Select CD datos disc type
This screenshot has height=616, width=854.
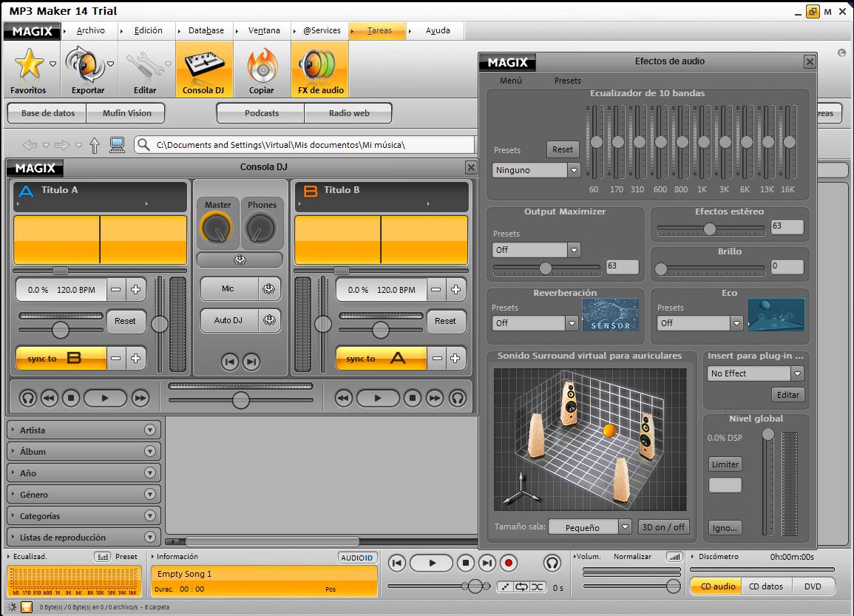tap(766, 586)
